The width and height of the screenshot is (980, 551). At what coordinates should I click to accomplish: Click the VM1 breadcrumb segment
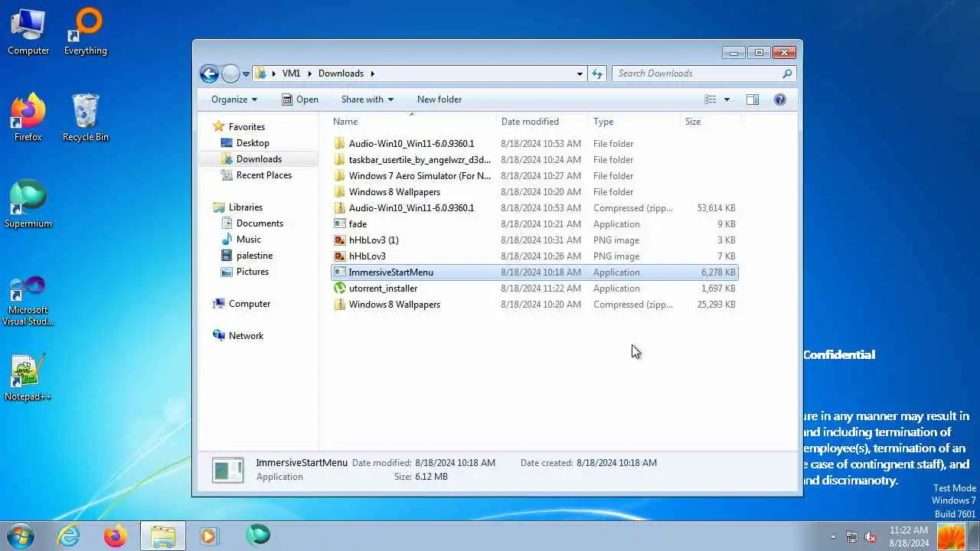[291, 73]
